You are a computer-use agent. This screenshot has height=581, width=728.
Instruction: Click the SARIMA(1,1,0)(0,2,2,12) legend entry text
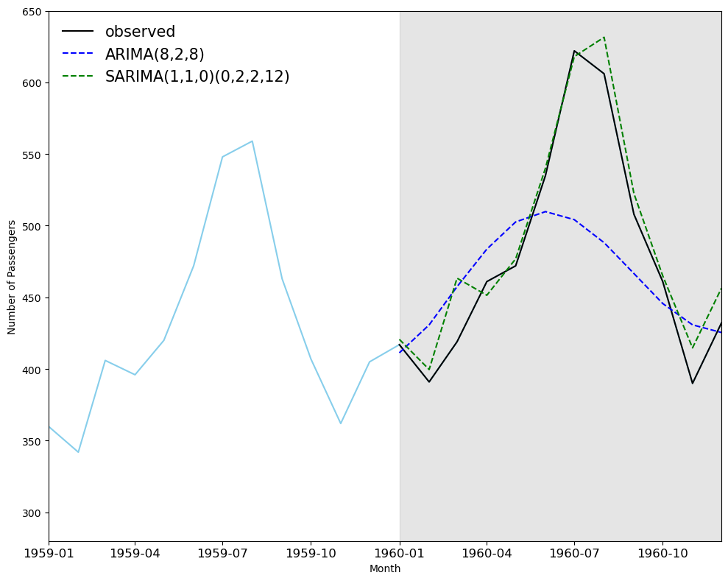[197, 77]
